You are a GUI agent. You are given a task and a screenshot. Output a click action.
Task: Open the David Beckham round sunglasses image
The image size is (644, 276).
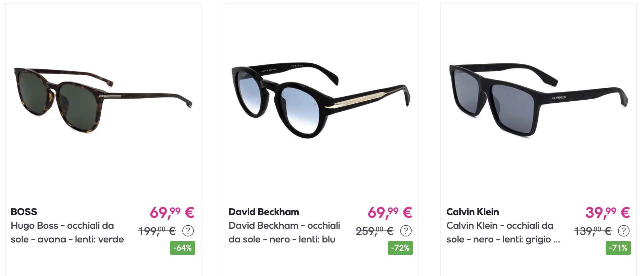321,100
